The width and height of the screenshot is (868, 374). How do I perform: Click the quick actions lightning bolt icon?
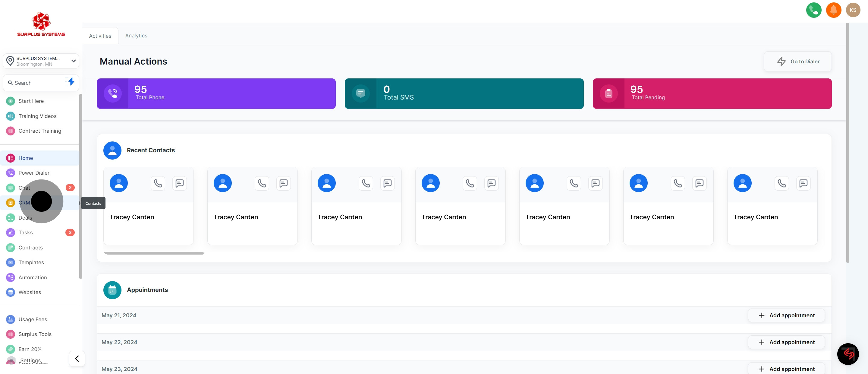pos(71,82)
